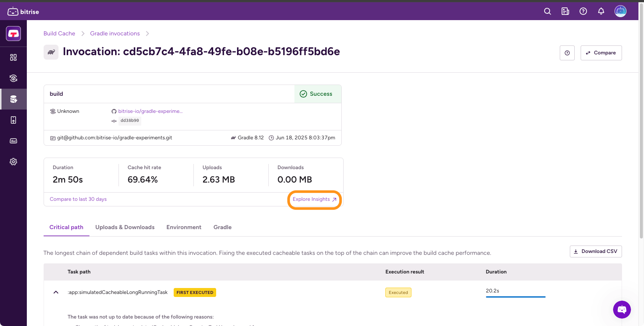This screenshot has width=644, height=326.
Task: Switch to the Environment tab
Action: pyautogui.click(x=184, y=227)
